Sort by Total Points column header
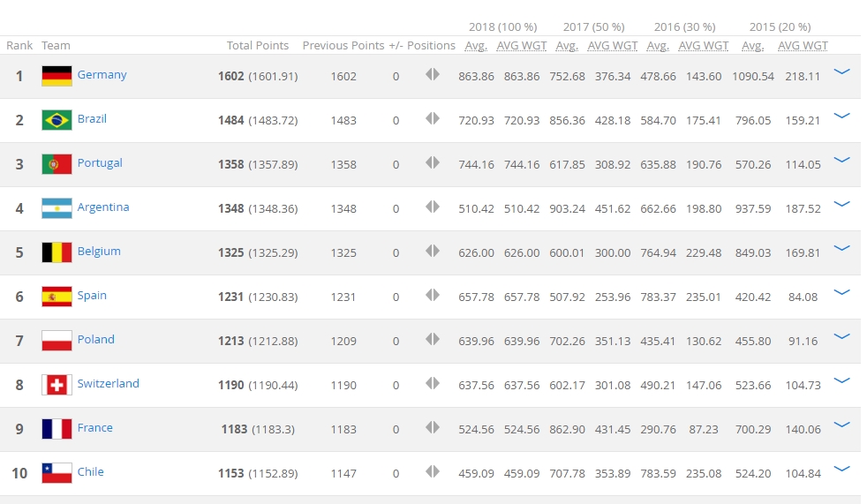Screen dimensions: 867x504 257,46
